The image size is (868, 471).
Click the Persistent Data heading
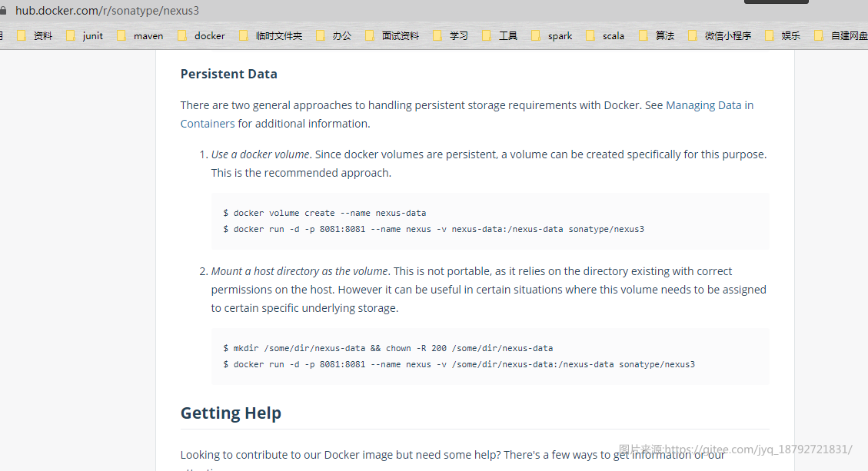pyautogui.click(x=228, y=75)
